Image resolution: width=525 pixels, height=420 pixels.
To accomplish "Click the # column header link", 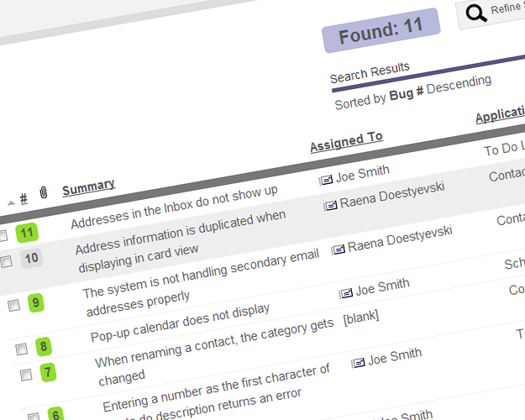I will coord(24,198).
